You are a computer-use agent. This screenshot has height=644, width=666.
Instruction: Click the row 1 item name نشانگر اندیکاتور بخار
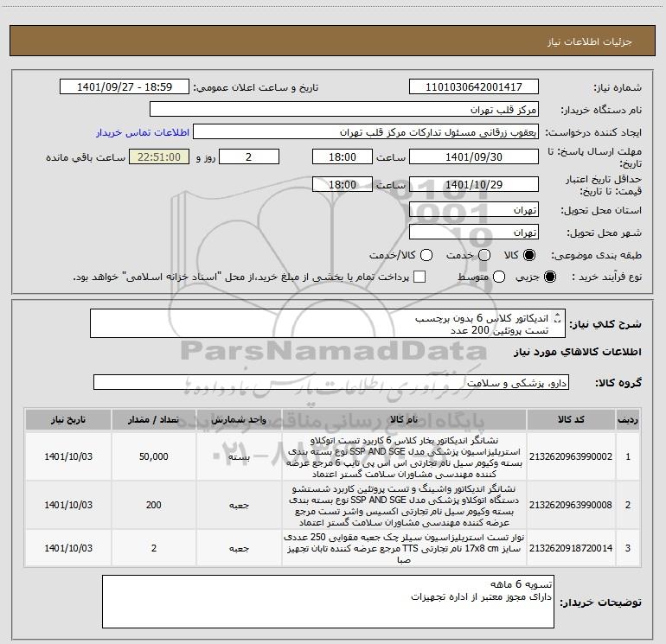click(x=404, y=456)
